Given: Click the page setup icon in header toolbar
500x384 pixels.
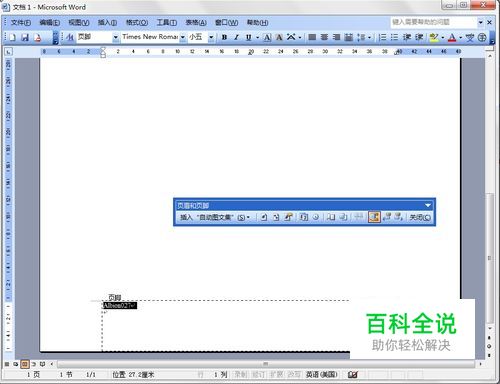Looking at the screenshot, I should click(x=331, y=217).
